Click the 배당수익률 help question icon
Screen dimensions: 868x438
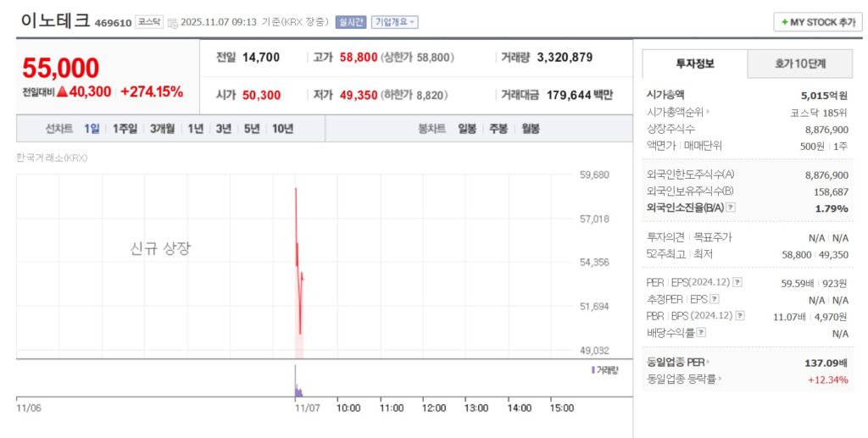tap(700, 333)
